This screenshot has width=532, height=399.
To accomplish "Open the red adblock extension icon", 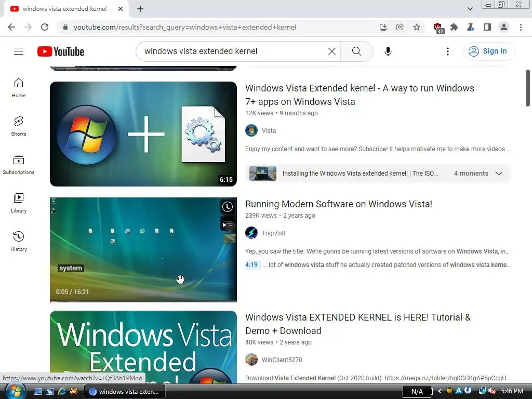I will tap(438, 28).
